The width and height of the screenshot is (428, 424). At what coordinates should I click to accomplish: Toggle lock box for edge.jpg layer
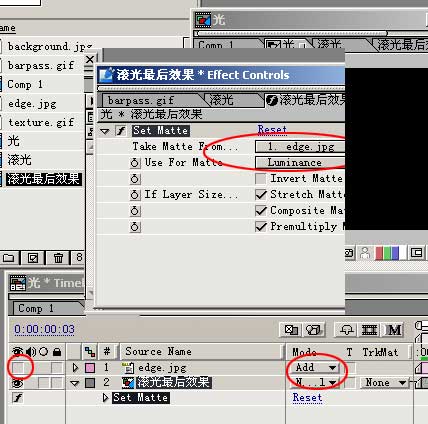pyautogui.click(x=57, y=368)
